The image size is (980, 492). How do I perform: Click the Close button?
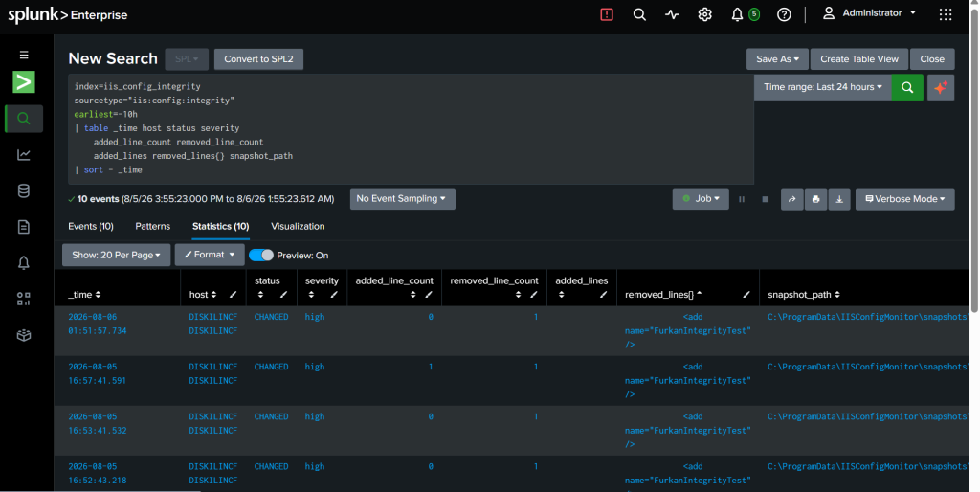[x=932, y=58]
